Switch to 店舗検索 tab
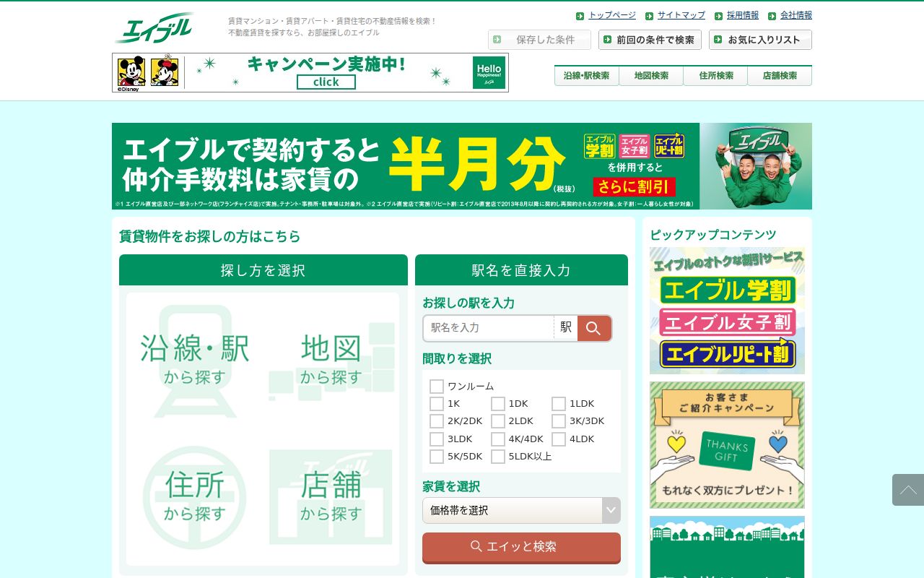 coord(780,76)
